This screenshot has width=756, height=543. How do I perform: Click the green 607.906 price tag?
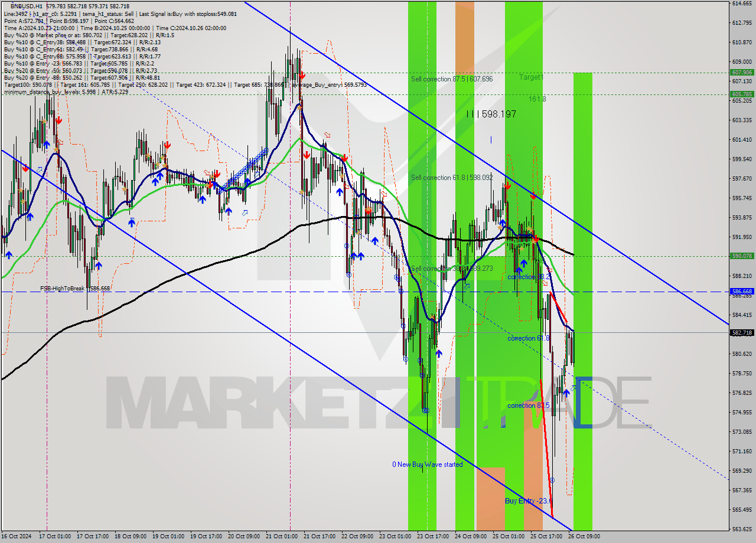[x=742, y=72]
